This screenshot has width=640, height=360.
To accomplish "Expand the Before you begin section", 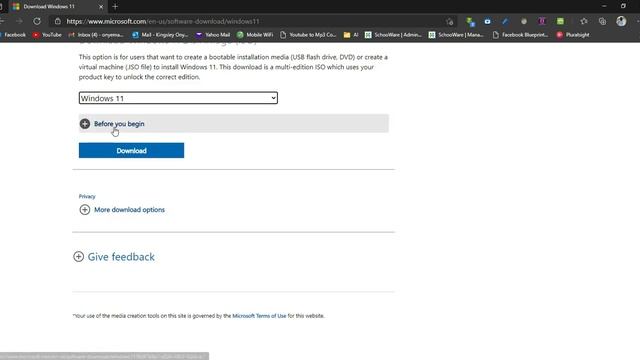I will [x=233, y=123].
